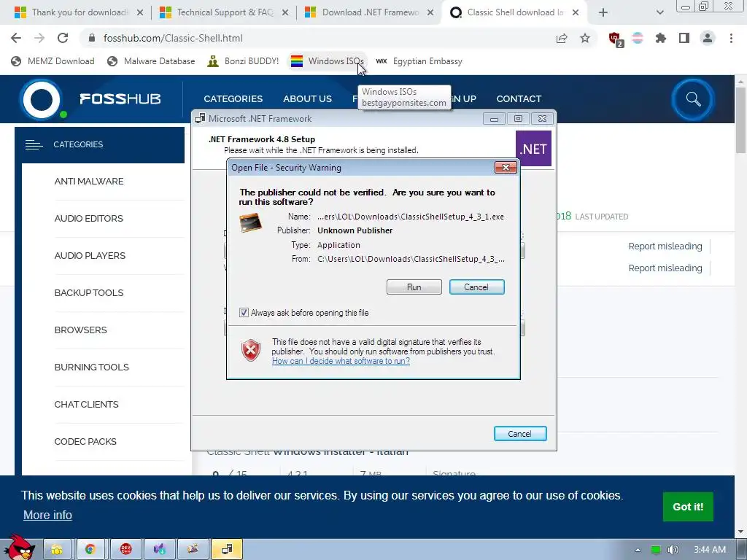Open How can I decide what software to run
Viewport: 747px width, 560px height.
pyautogui.click(x=341, y=361)
